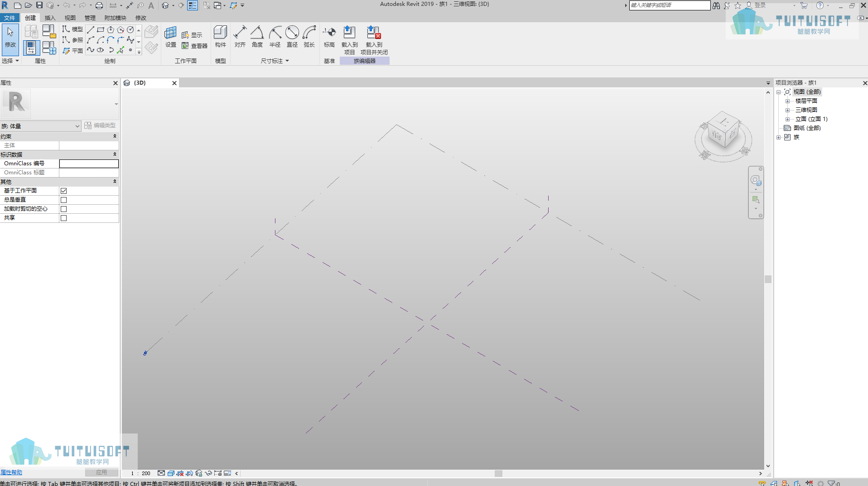Expand the Families (族) tree node
Screen dimensions: 868x486
point(779,137)
